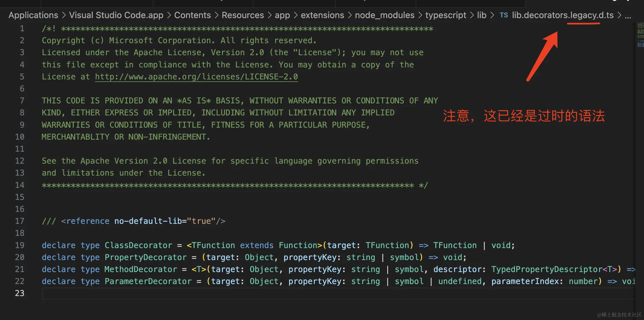Image resolution: width=644 pixels, height=320 pixels.
Task: Open the lib.decorators.legacy.d.ts breadcrumb
Action: pyautogui.click(x=563, y=15)
